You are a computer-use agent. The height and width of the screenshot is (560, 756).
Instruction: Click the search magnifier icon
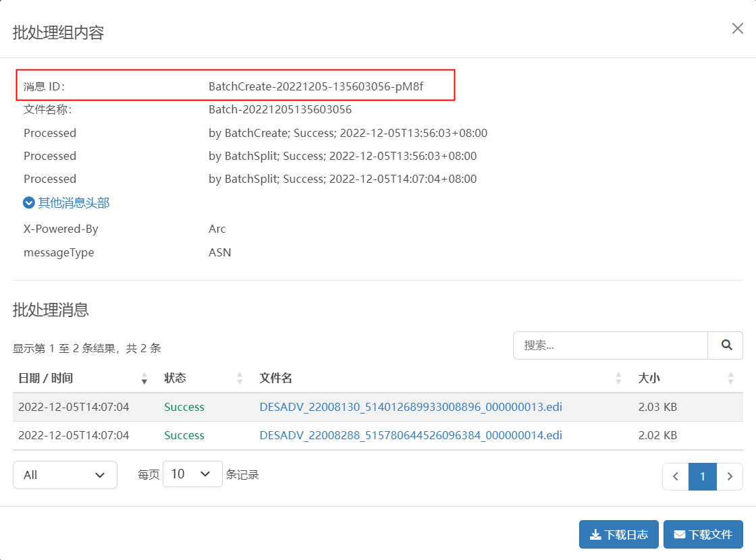pos(726,345)
